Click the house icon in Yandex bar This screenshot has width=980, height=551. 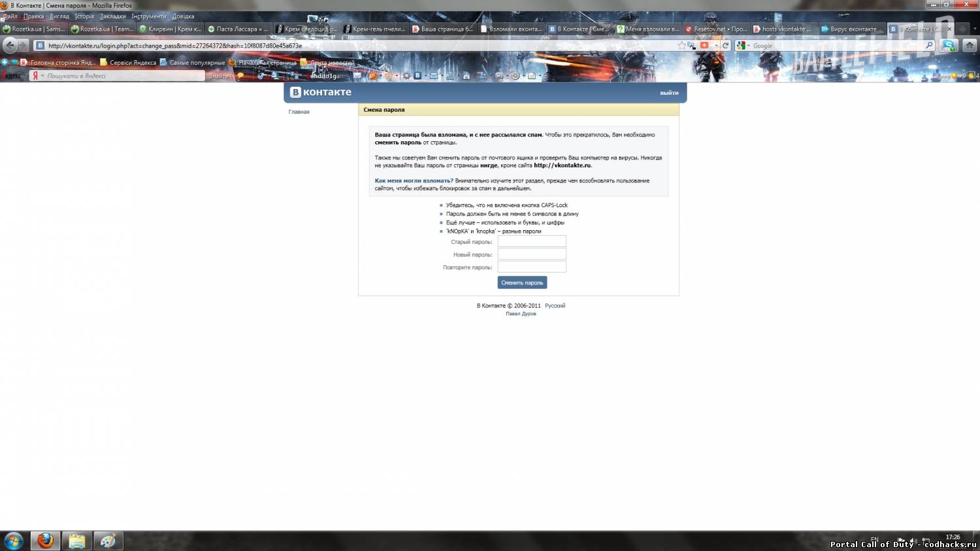(466, 76)
